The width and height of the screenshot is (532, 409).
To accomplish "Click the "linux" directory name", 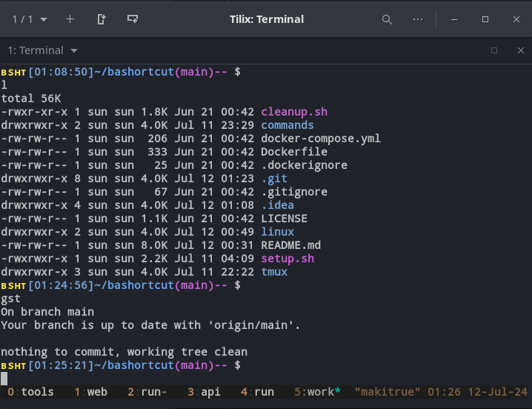I will click(x=278, y=232).
